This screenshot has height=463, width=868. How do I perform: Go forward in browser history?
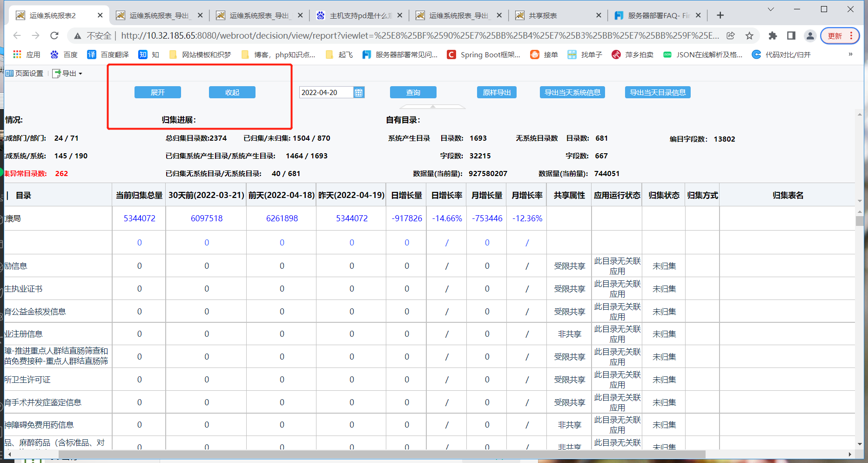click(x=36, y=35)
